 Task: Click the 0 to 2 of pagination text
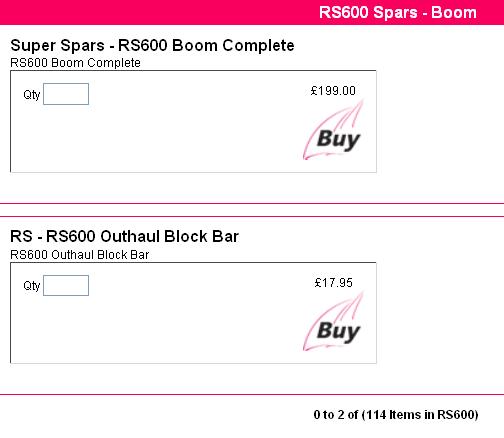(336, 415)
